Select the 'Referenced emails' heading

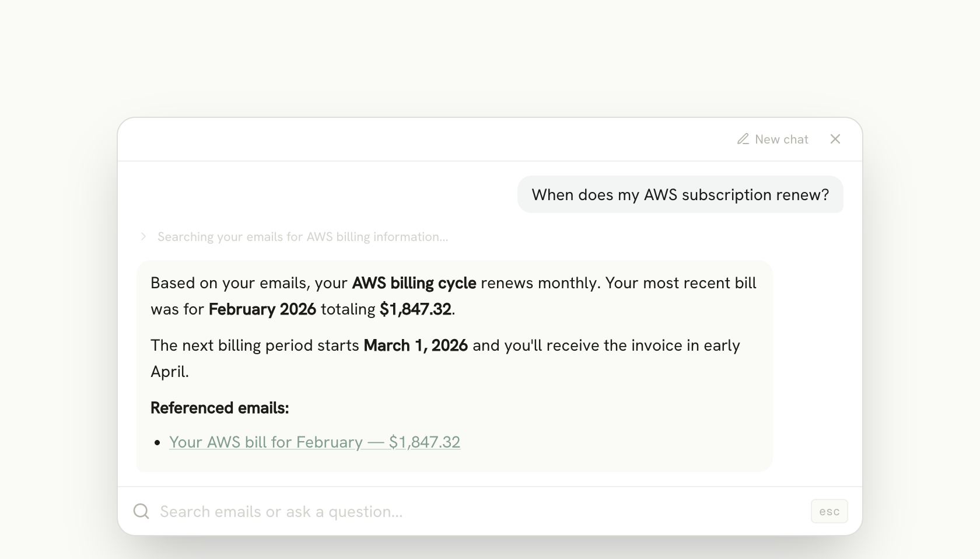(219, 407)
